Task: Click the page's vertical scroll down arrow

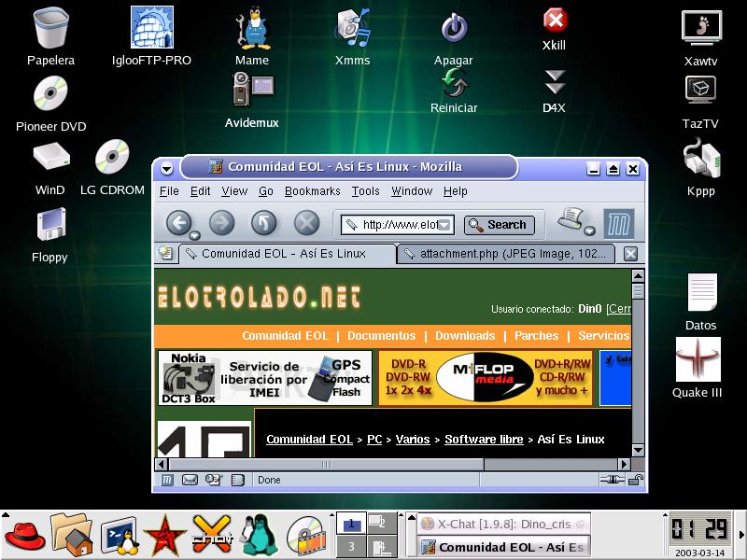Action: click(x=638, y=450)
